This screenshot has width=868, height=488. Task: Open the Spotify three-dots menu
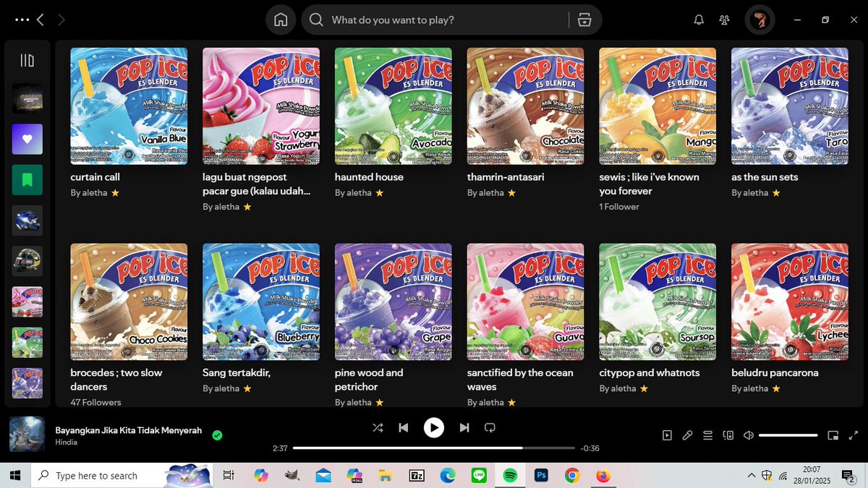(x=22, y=20)
